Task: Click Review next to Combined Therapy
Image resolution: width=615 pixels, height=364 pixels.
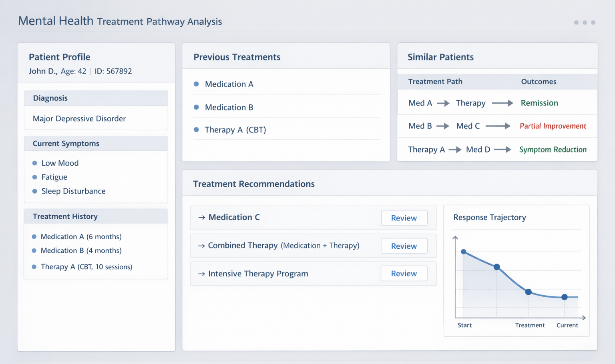Action: click(x=404, y=246)
